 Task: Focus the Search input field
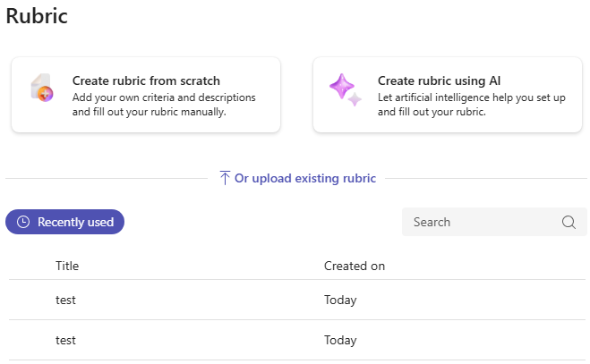click(494, 222)
